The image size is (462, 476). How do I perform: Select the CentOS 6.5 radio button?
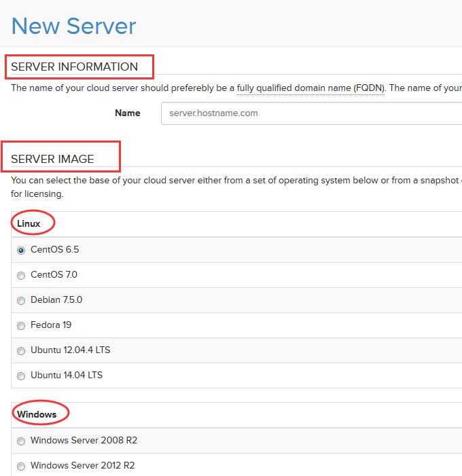(x=21, y=251)
